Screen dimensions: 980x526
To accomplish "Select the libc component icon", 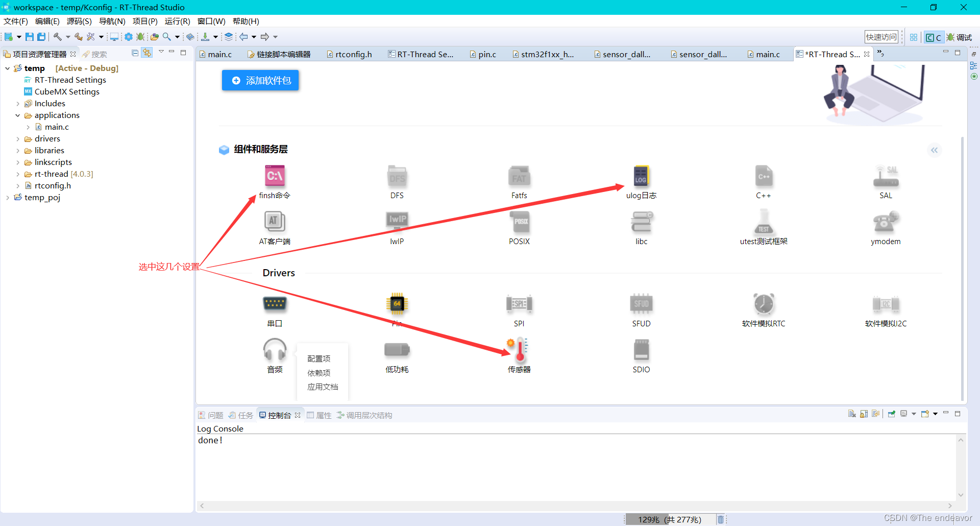I will (x=641, y=222).
